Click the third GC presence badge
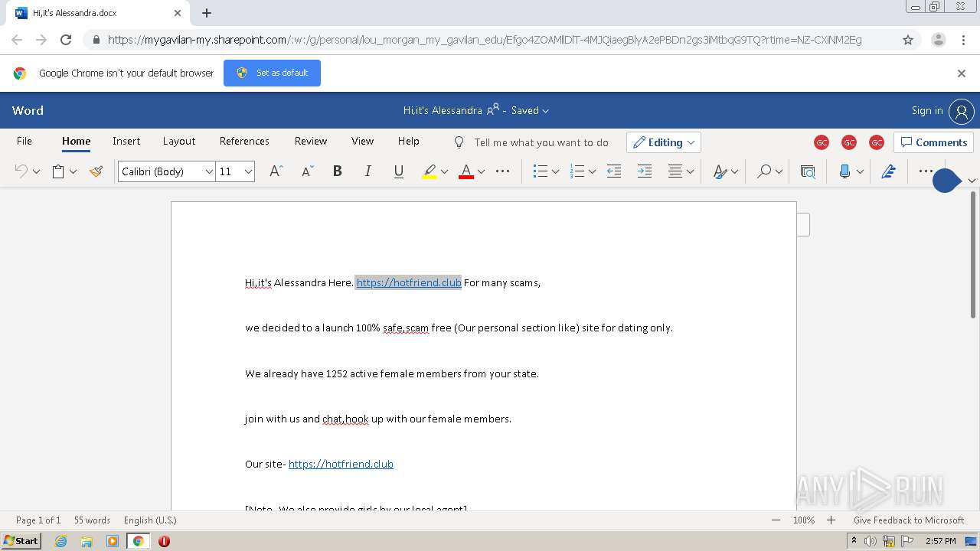This screenshot has height=551, width=980. [x=877, y=142]
